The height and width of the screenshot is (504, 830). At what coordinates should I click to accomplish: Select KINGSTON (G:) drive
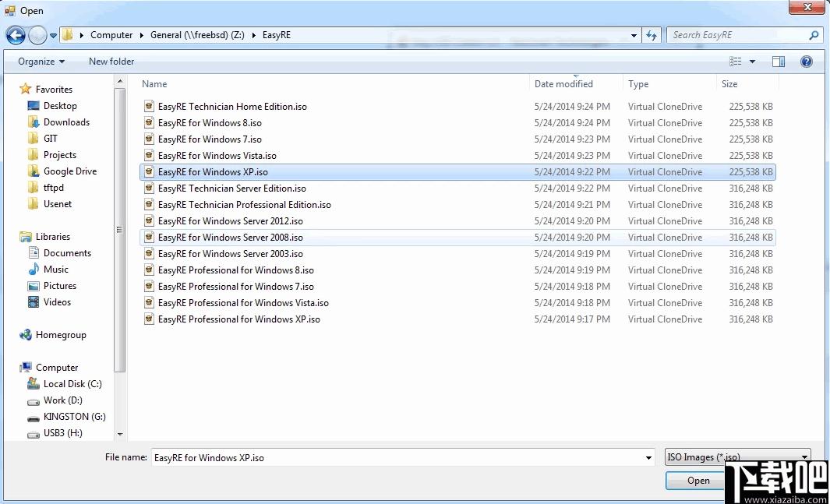[74, 417]
